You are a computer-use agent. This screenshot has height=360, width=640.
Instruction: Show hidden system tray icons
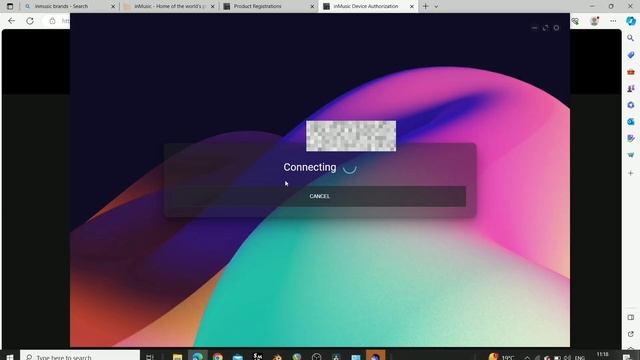point(527,357)
